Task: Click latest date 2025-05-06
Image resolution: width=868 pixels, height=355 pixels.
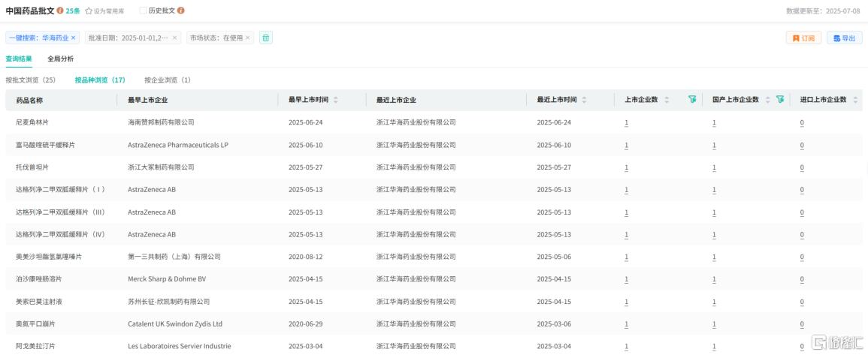Action: click(x=554, y=257)
